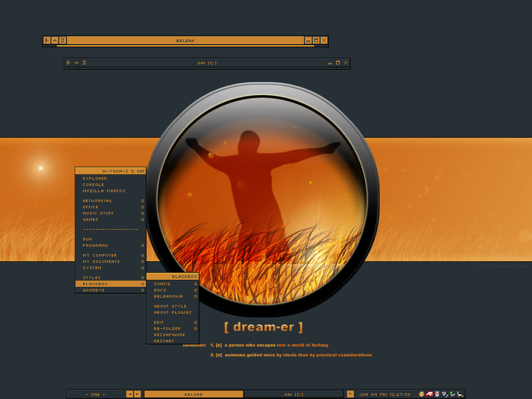532x399 pixels.
Task: Click the small square button beside the clock
Action: 350,394
